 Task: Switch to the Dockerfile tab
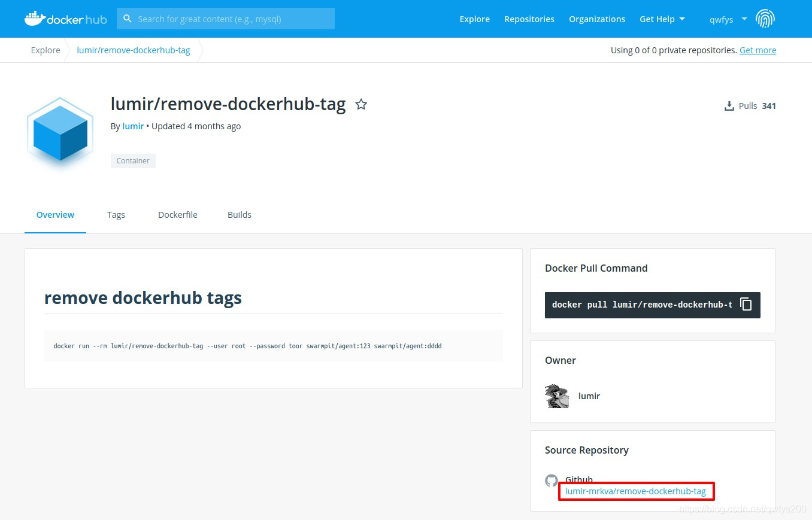(x=178, y=215)
